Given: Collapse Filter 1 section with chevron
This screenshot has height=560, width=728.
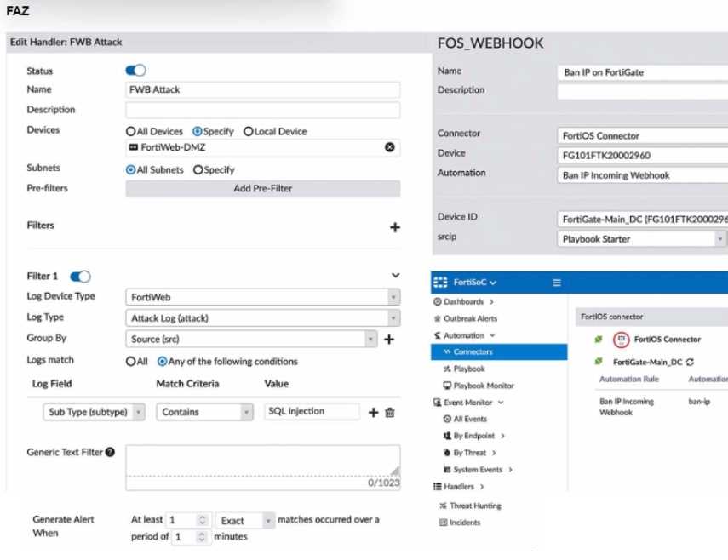Looking at the screenshot, I should point(395,276).
